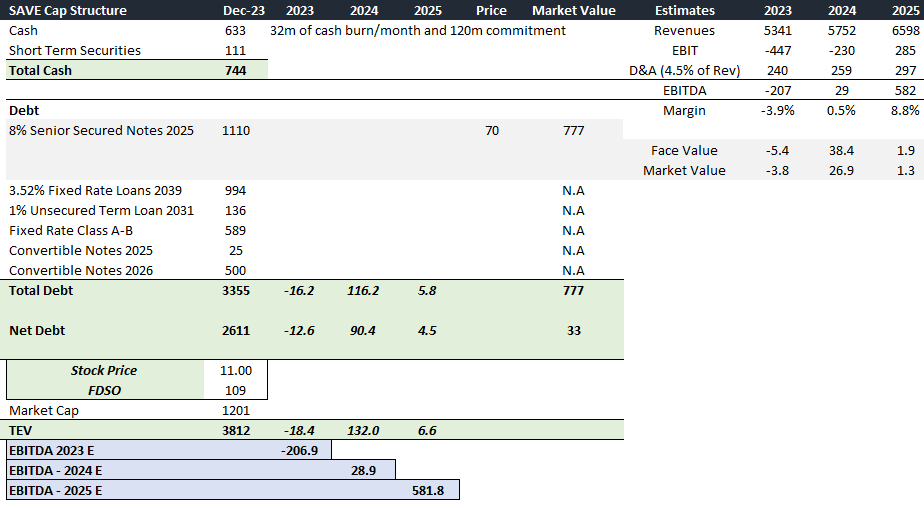Select the 'Fixed Rate Class A-B' label
The image size is (924, 508).
[71, 231]
